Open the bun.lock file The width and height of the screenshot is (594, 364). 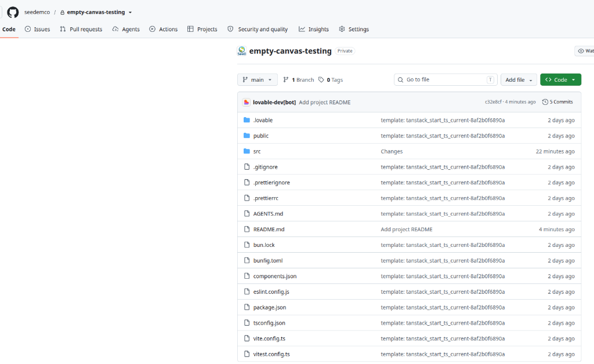tap(264, 245)
